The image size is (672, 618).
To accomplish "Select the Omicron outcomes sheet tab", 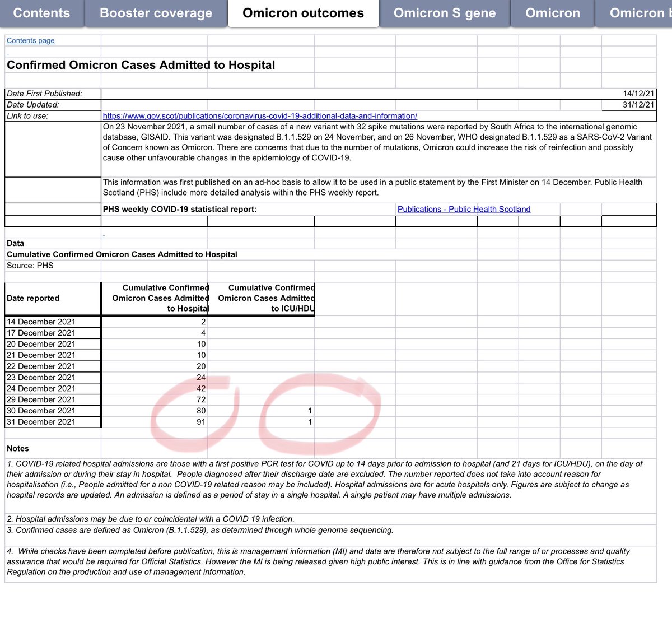I will pos(303,13).
